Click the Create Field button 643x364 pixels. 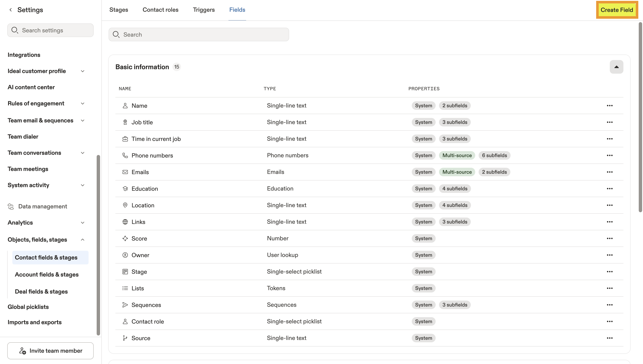(x=617, y=10)
